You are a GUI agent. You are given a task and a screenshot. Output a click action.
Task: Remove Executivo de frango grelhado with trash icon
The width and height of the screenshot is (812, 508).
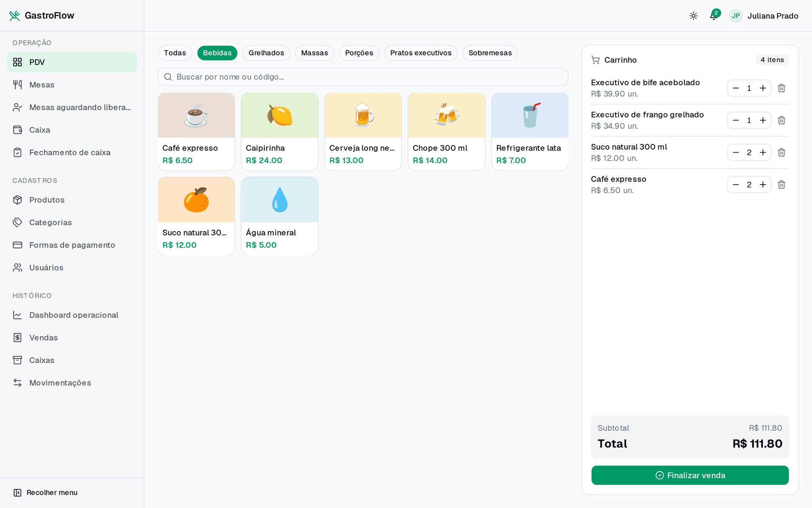(x=781, y=120)
